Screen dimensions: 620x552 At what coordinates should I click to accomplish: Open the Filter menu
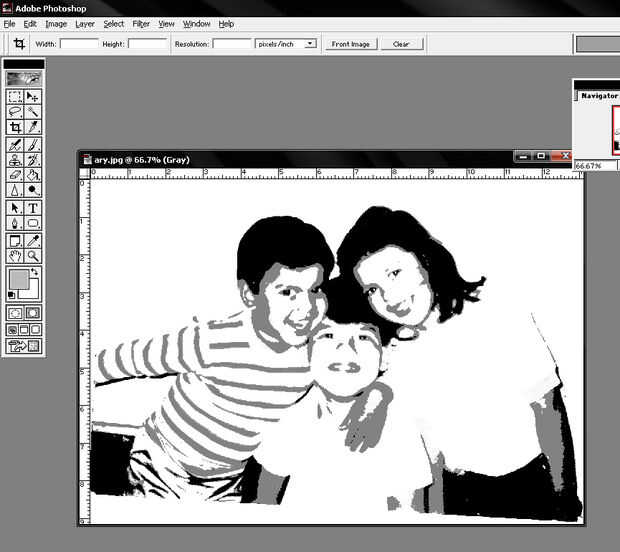tap(141, 23)
